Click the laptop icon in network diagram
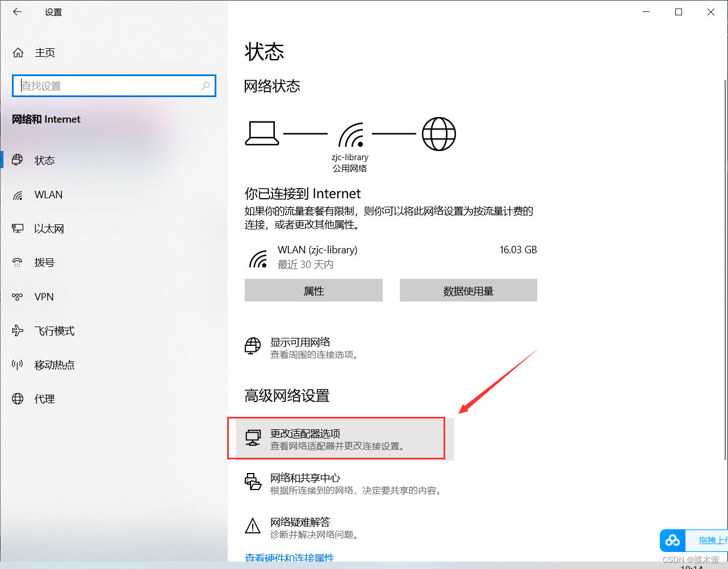The image size is (728, 569). point(262,133)
